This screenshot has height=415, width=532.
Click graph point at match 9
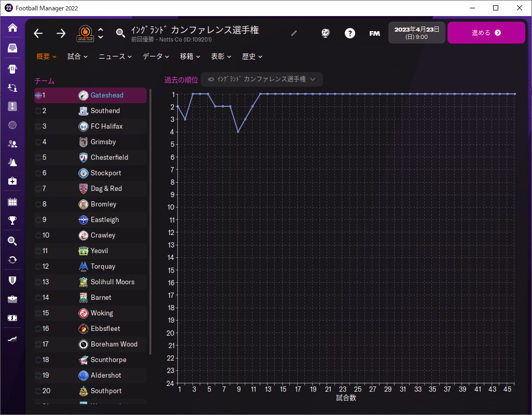click(x=238, y=132)
